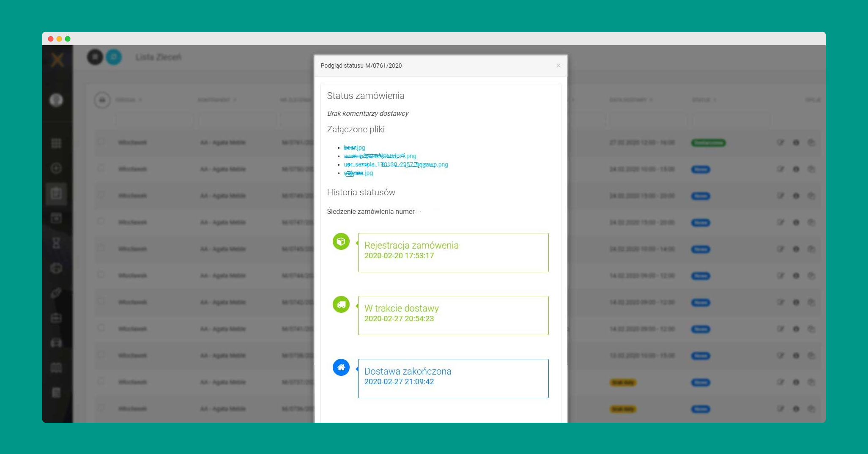Sort by the KONTRAHENT column arrow
Screen dimensions: 868x454
pos(235,100)
